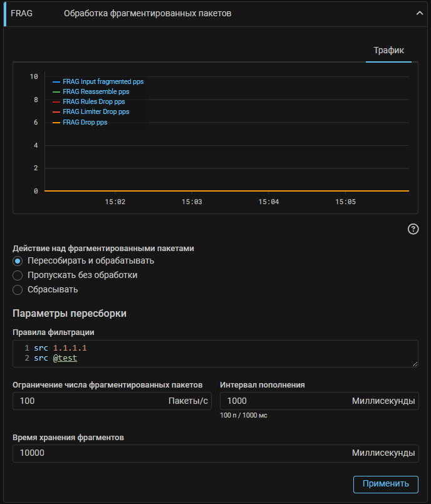Collapse the FRAG section chevron

coord(420,13)
